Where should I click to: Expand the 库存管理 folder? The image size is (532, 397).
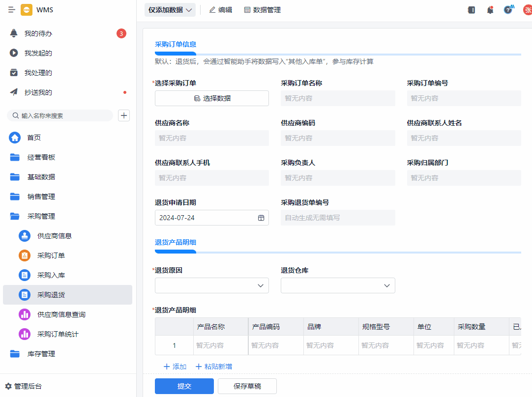[41, 354]
